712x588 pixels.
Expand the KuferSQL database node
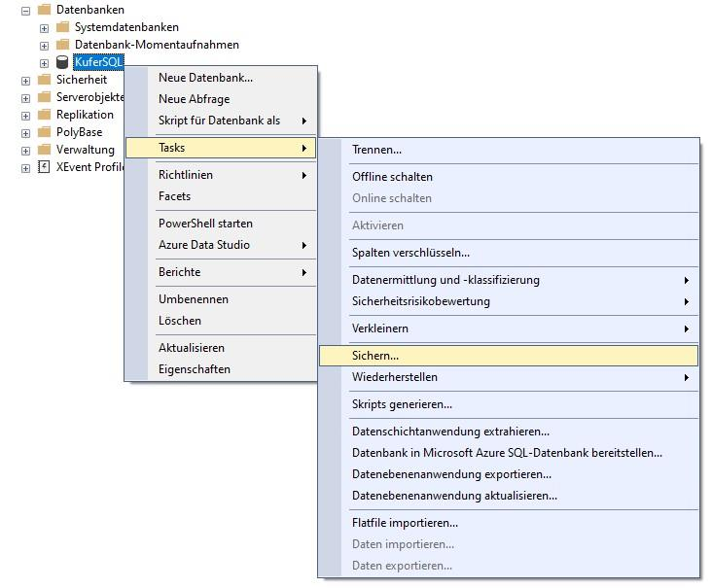44,63
